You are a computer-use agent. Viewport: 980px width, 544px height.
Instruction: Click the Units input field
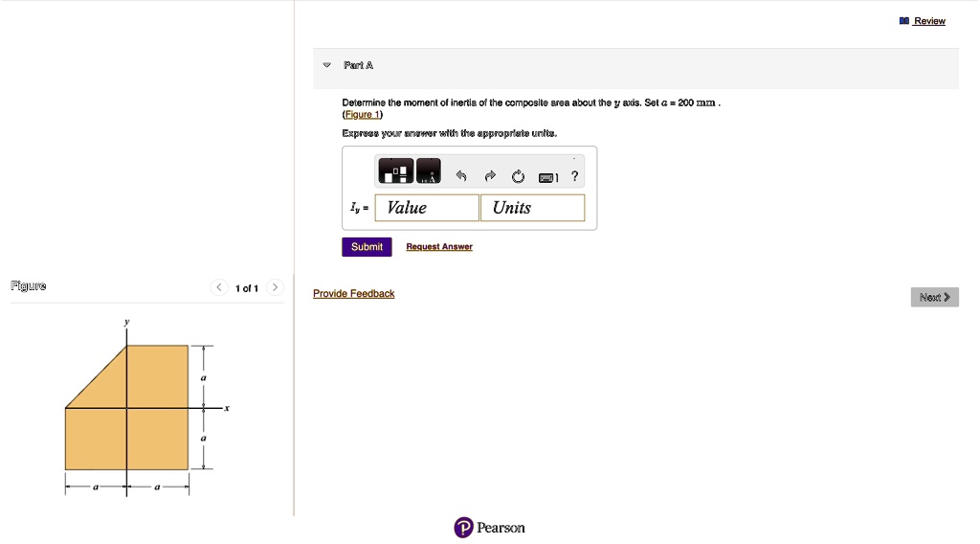click(532, 208)
